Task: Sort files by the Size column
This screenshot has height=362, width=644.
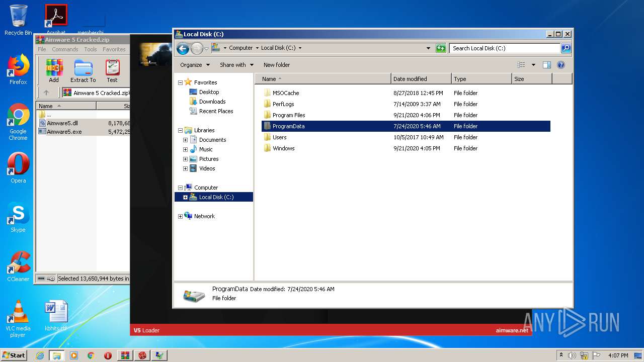Action: coord(532,79)
